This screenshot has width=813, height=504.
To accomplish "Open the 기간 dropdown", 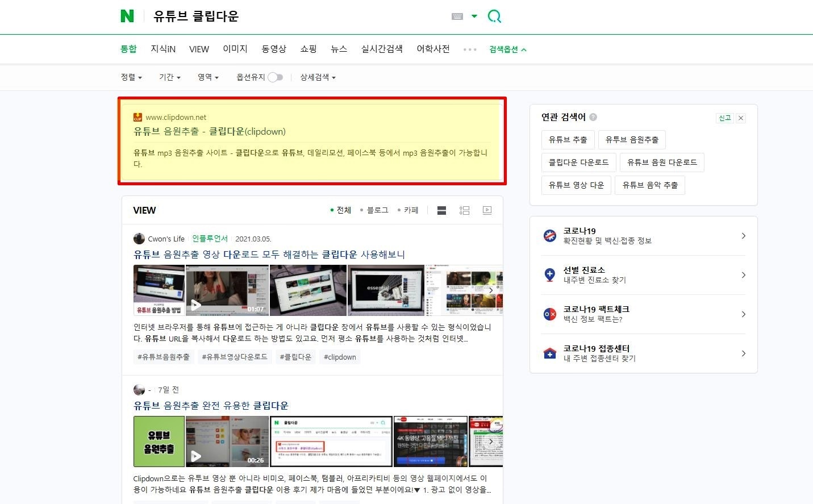I will pos(169,77).
